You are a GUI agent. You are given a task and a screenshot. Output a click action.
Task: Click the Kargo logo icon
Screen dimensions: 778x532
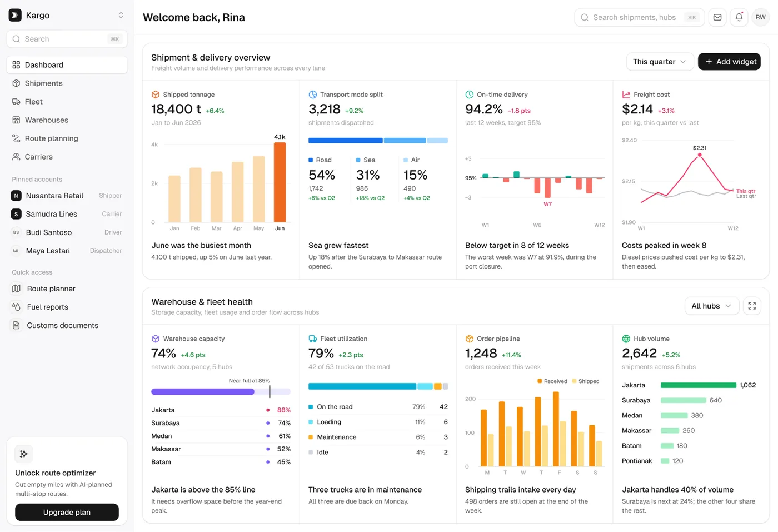(x=15, y=15)
